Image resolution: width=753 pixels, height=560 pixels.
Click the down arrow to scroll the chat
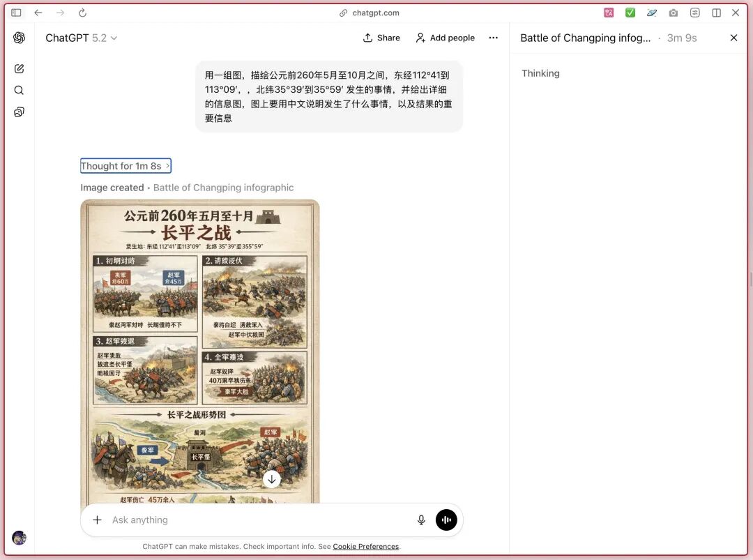click(272, 479)
